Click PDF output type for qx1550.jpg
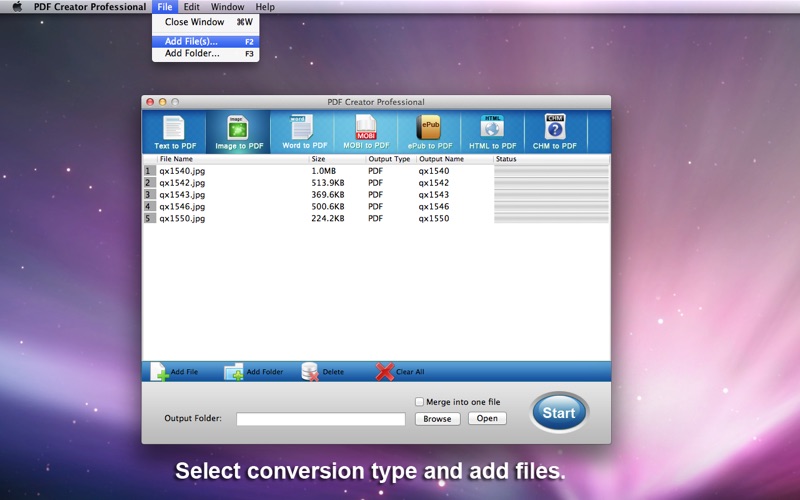 point(376,218)
